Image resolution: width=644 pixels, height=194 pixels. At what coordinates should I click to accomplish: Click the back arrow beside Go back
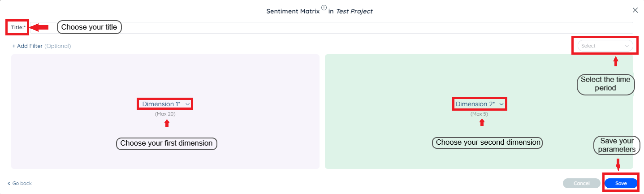pos(9,184)
